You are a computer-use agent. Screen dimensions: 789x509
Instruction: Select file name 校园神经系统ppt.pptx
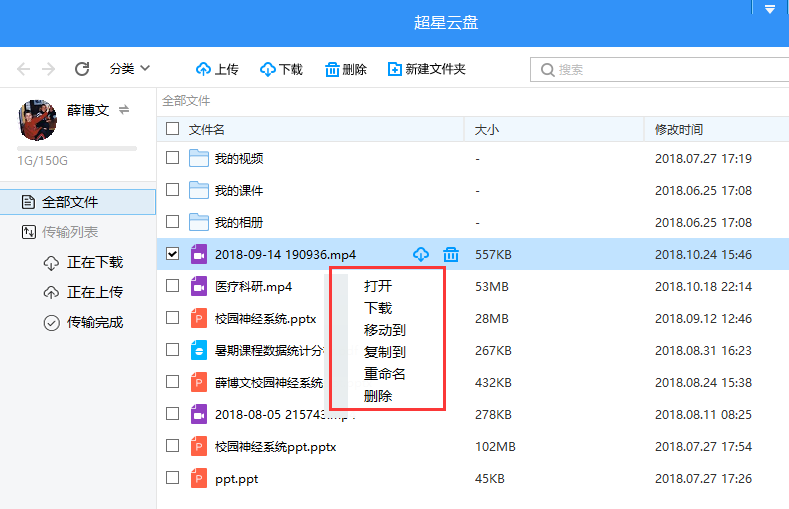(275, 447)
